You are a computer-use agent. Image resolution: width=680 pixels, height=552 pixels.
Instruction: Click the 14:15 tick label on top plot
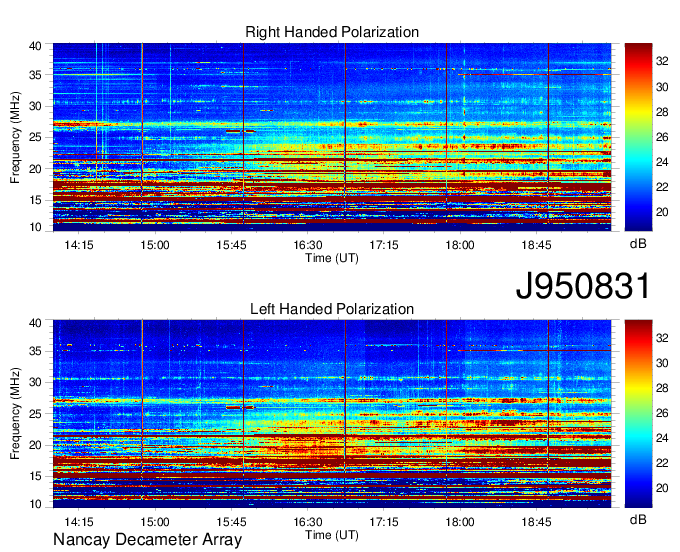(78, 245)
